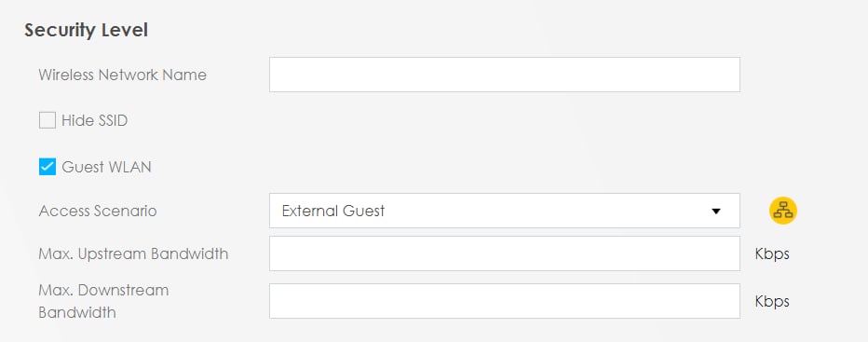Focus the Wireless Network Name field

504,75
